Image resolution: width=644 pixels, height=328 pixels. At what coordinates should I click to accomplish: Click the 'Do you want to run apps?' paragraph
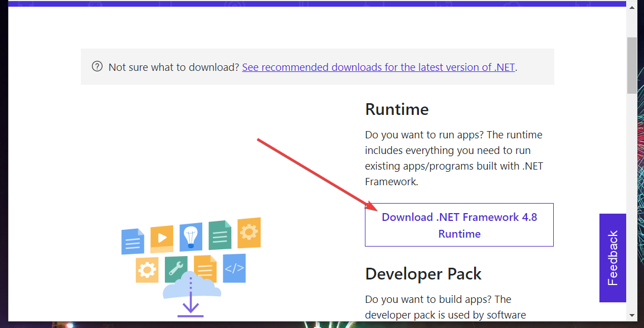(x=454, y=158)
